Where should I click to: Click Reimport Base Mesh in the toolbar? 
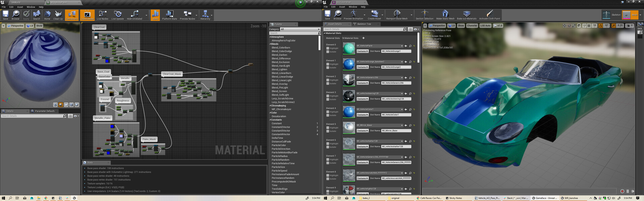(x=397, y=15)
